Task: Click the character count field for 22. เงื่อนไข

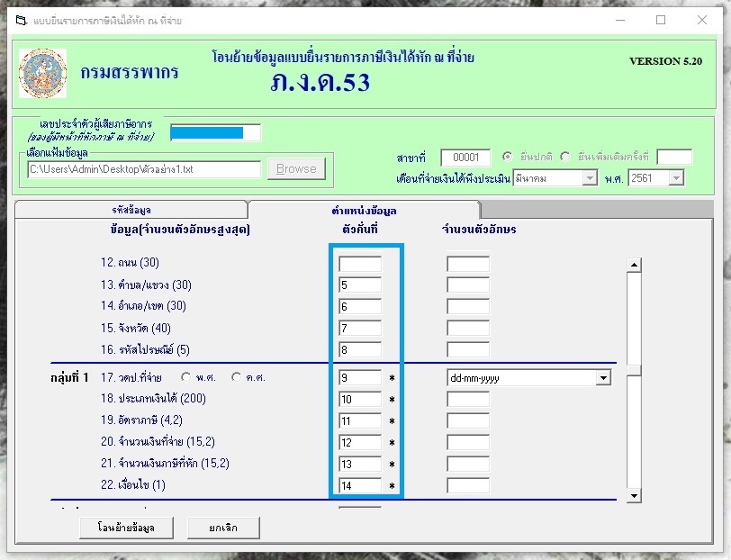Action: [468, 485]
